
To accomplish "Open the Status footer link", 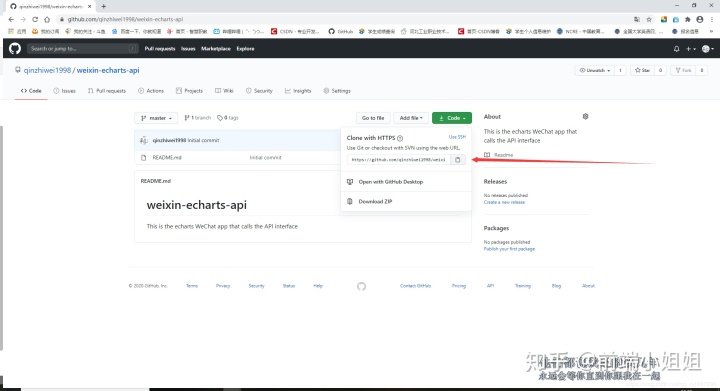I will pyautogui.click(x=289, y=286).
